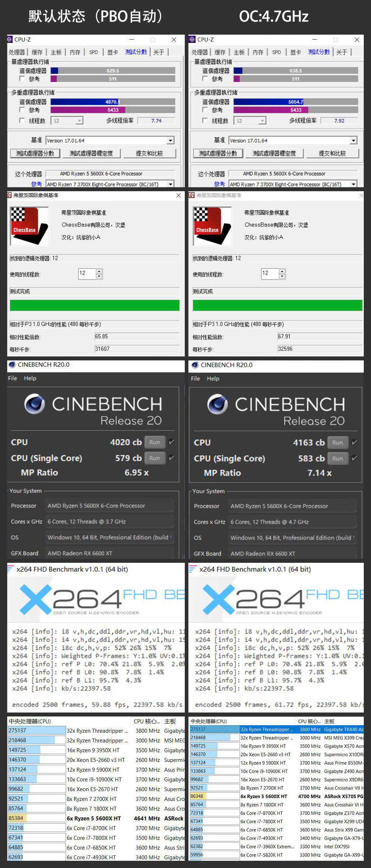Click CPU-Z app icon in left window title
The width and height of the screenshot is (371, 868).
click(10, 39)
